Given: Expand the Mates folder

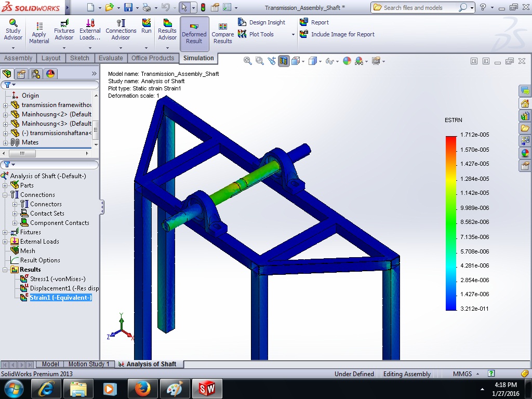Looking at the screenshot, I should pyautogui.click(x=5, y=142).
